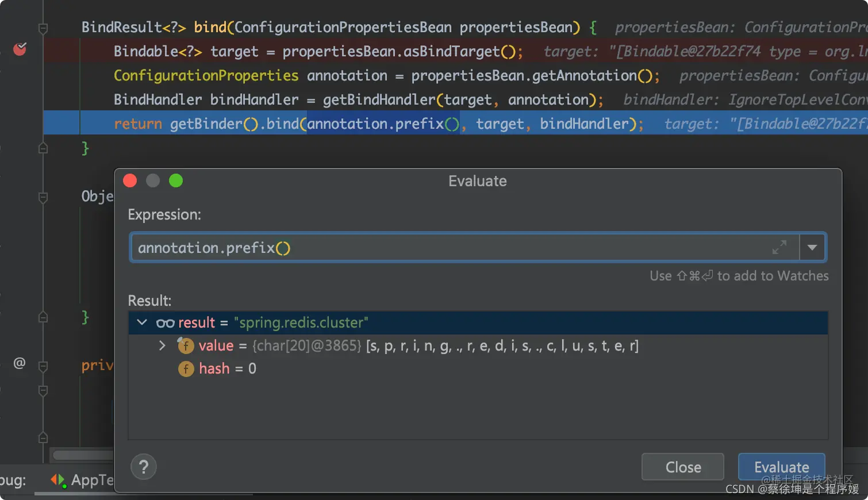This screenshot has height=500, width=868.
Task: Click the fold marker beside the priv line
Action: coord(43,366)
